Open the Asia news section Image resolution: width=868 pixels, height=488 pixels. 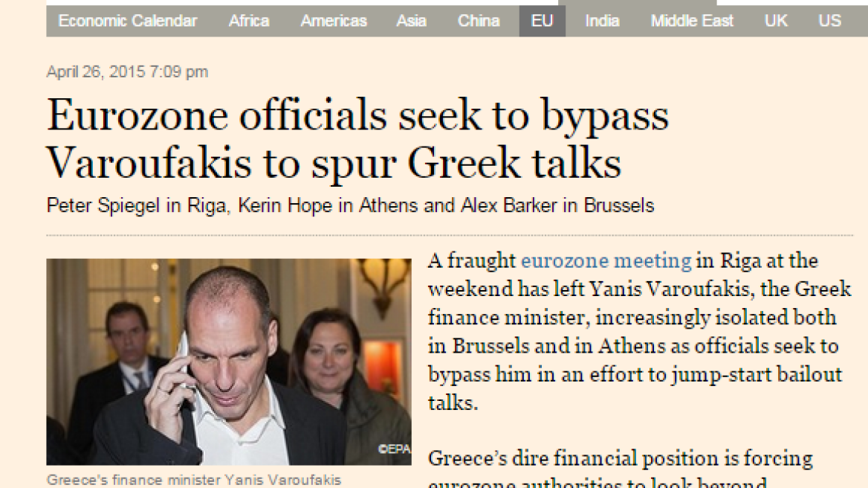[411, 22]
